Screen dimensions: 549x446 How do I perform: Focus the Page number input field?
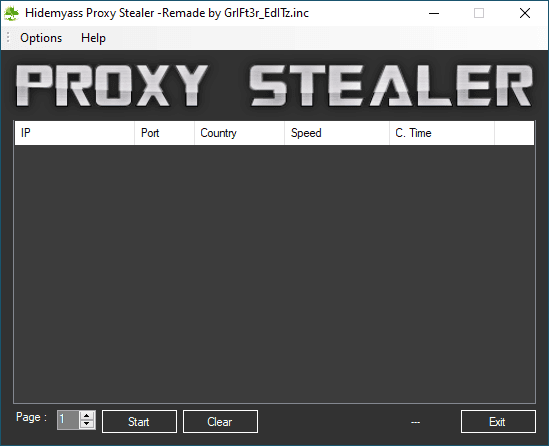pyautogui.click(x=68, y=420)
